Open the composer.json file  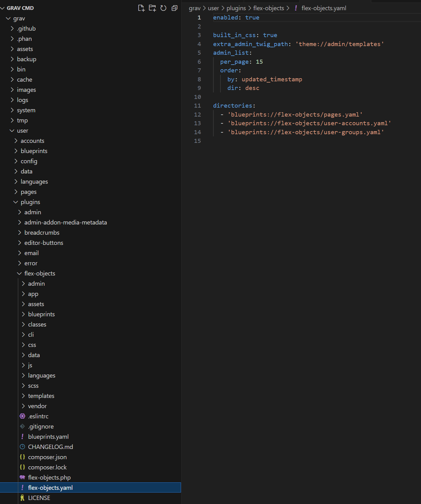tap(47, 457)
